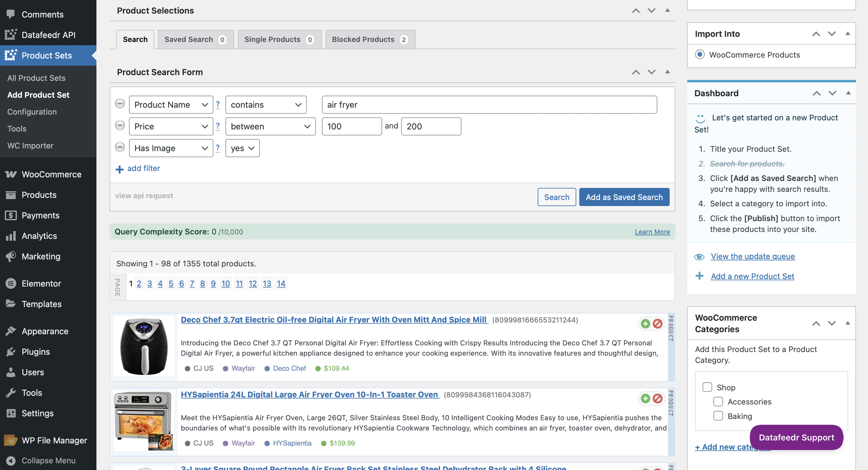
Task: Open Datafeedr API menu icon
Action: point(11,35)
